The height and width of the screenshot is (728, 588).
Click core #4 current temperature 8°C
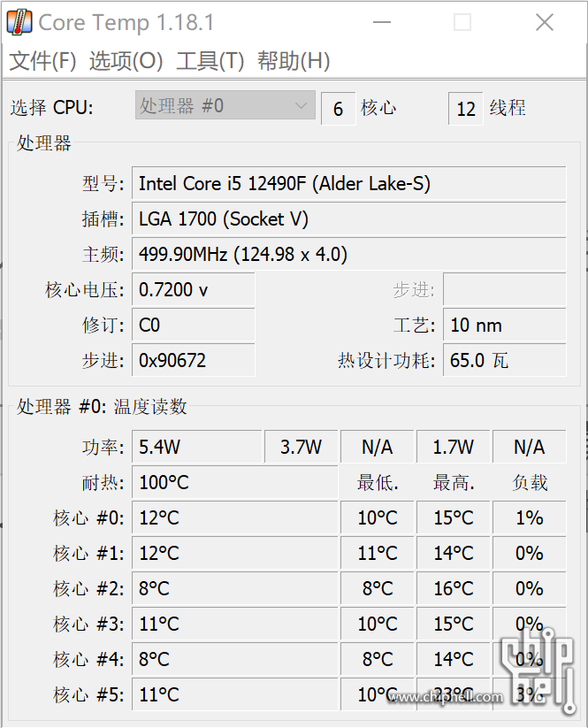click(x=235, y=659)
